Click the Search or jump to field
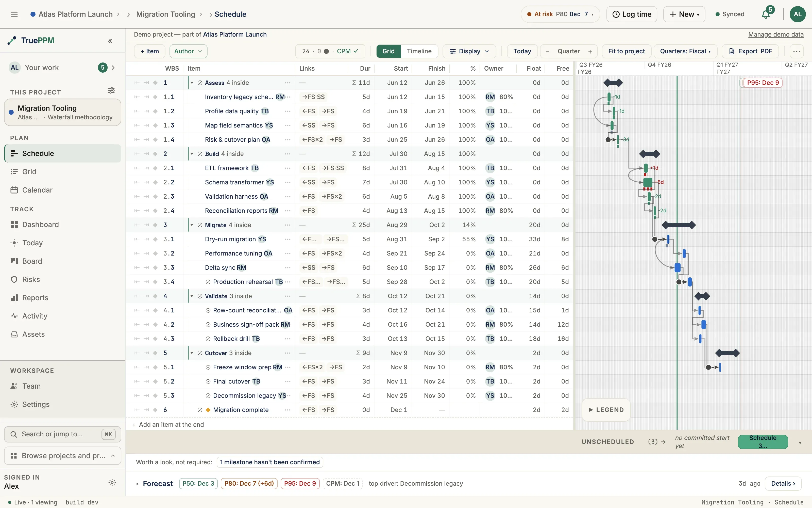Viewport: 812px width, 508px height. tap(63, 434)
